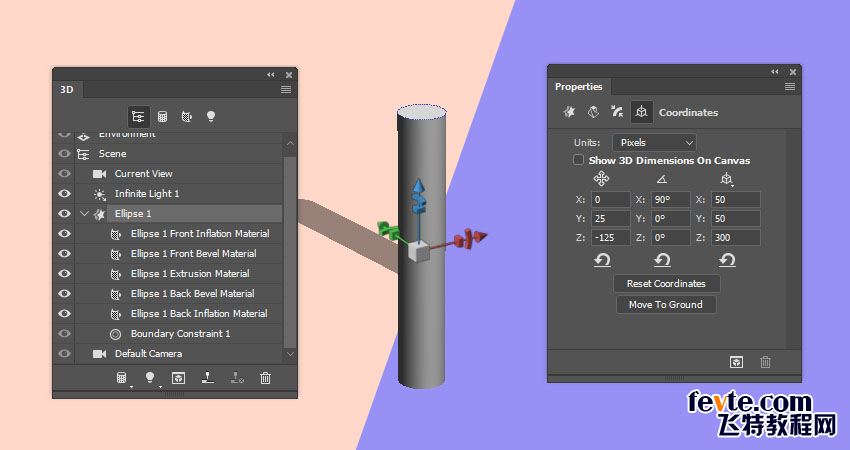The height and width of the screenshot is (450, 850).
Task: Trash icon at Properties panel bottom
Action: pyautogui.click(x=765, y=362)
